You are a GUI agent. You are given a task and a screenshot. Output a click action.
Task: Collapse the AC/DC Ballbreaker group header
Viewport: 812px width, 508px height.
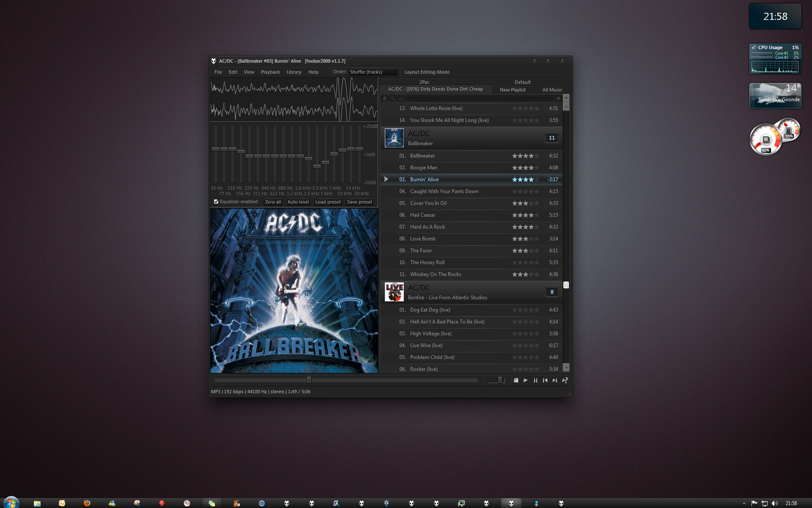472,138
